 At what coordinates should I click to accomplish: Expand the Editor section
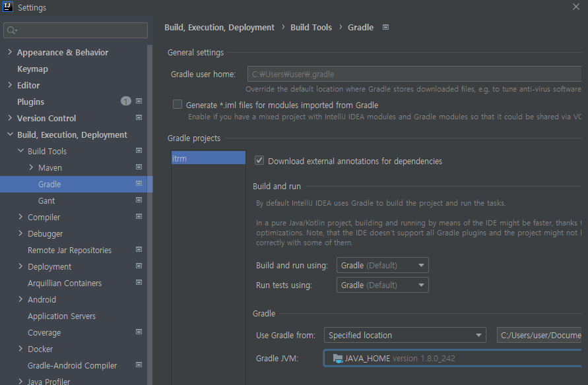(x=10, y=85)
